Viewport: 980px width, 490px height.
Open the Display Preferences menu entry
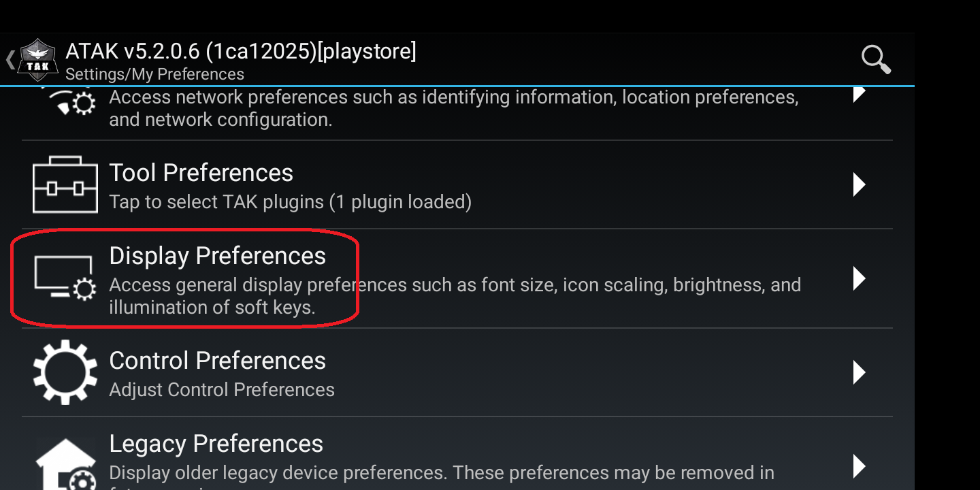click(218, 256)
